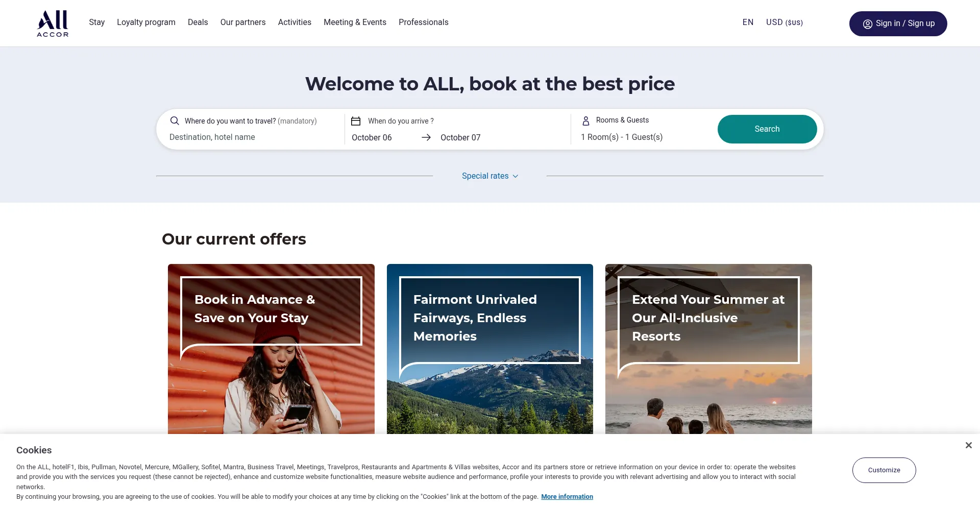Open the Fairmont Unrivaled Fairways offer card

pos(490,349)
